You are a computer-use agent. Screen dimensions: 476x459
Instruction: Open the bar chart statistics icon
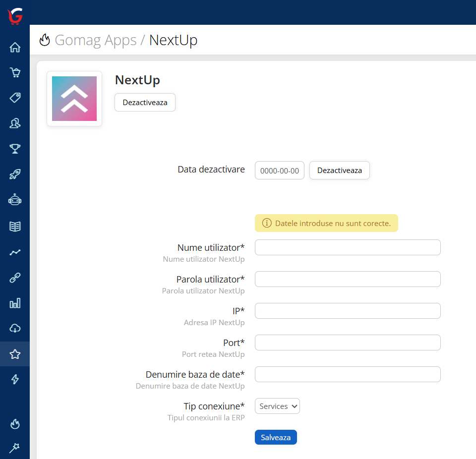click(x=15, y=303)
